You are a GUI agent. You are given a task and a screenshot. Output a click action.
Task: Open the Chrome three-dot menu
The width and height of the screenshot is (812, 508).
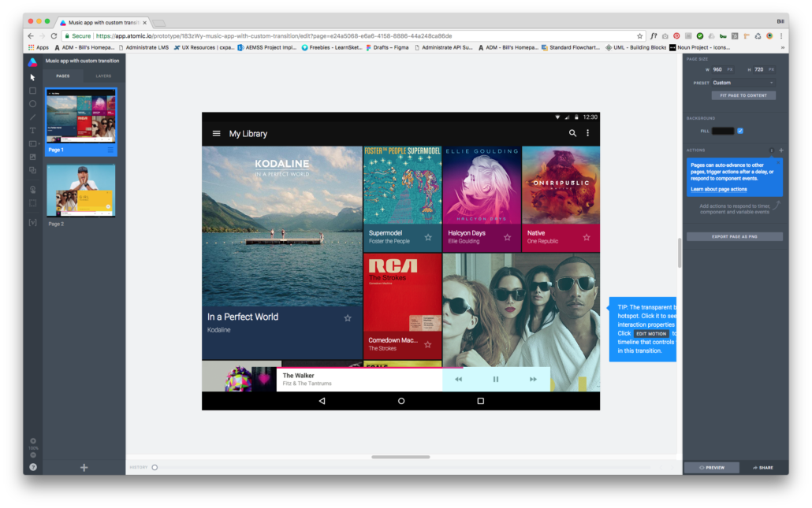781,36
